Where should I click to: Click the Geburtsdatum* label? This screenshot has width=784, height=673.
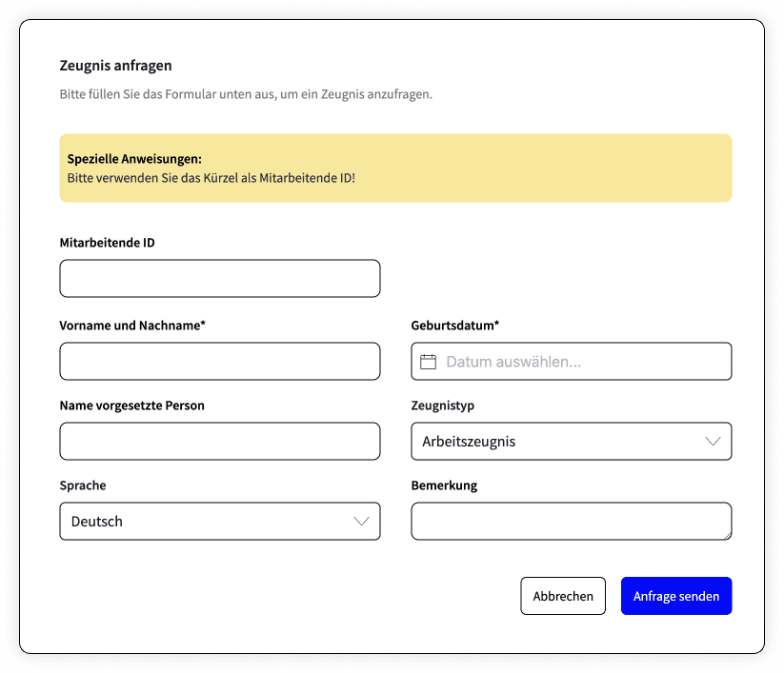click(455, 326)
